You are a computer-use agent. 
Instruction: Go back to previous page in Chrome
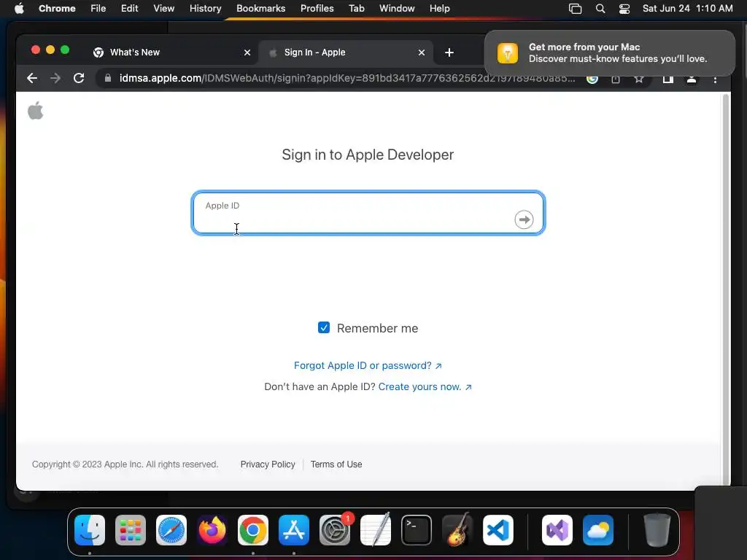pyautogui.click(x=32, y=78)
